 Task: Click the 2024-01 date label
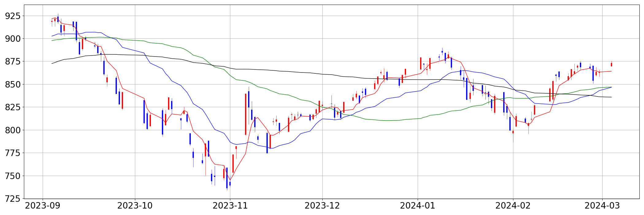[418, 206]
